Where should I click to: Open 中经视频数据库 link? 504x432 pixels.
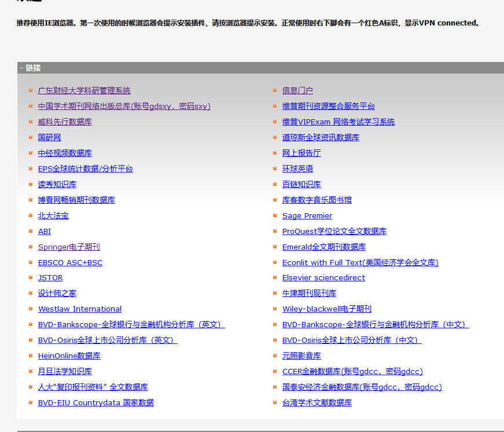65,153
